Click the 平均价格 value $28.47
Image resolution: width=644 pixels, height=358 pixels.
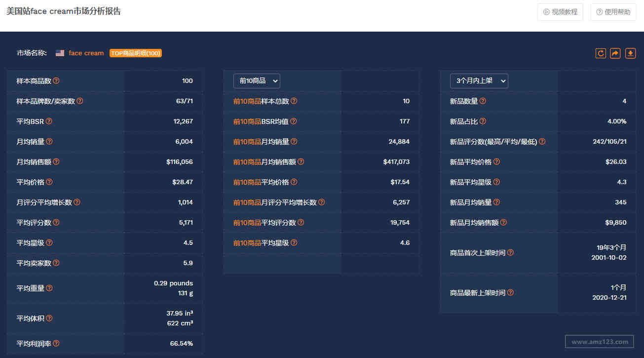(183, 182)
